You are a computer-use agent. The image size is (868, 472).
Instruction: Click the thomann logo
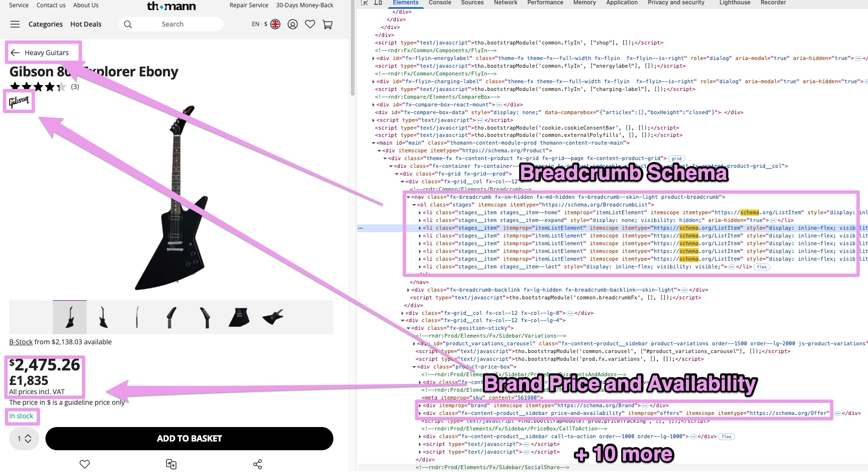click(171, 6)
